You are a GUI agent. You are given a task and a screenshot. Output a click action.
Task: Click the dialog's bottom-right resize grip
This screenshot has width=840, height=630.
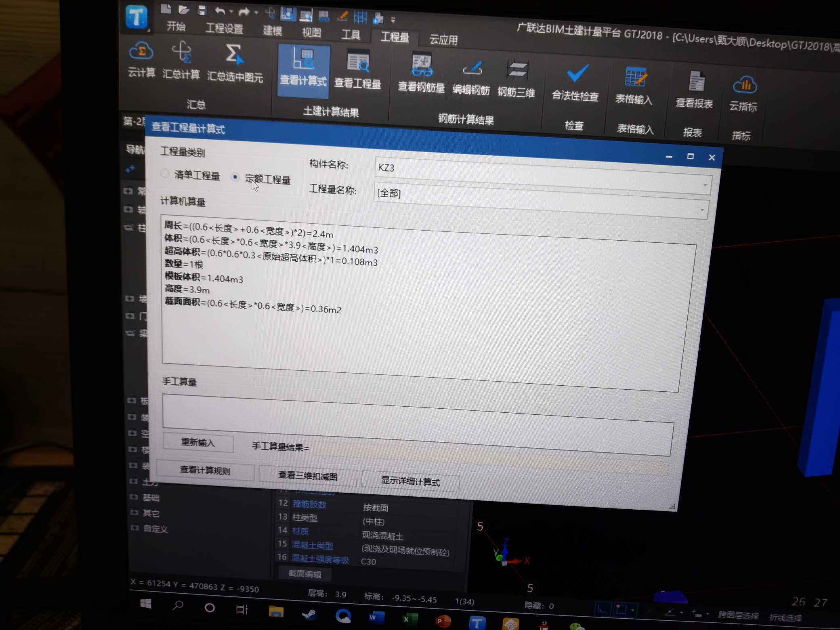click(x=672, y=506)
